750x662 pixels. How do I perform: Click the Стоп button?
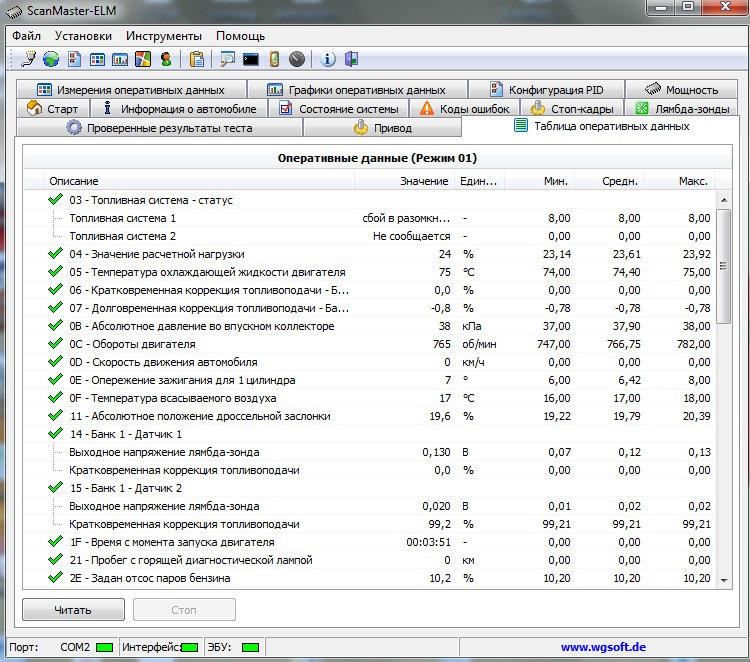(x=184, y=609)
